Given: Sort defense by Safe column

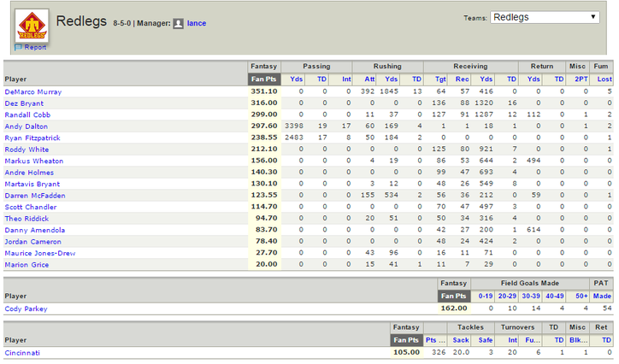Looking at the screenshot, I should click(486, 340).
